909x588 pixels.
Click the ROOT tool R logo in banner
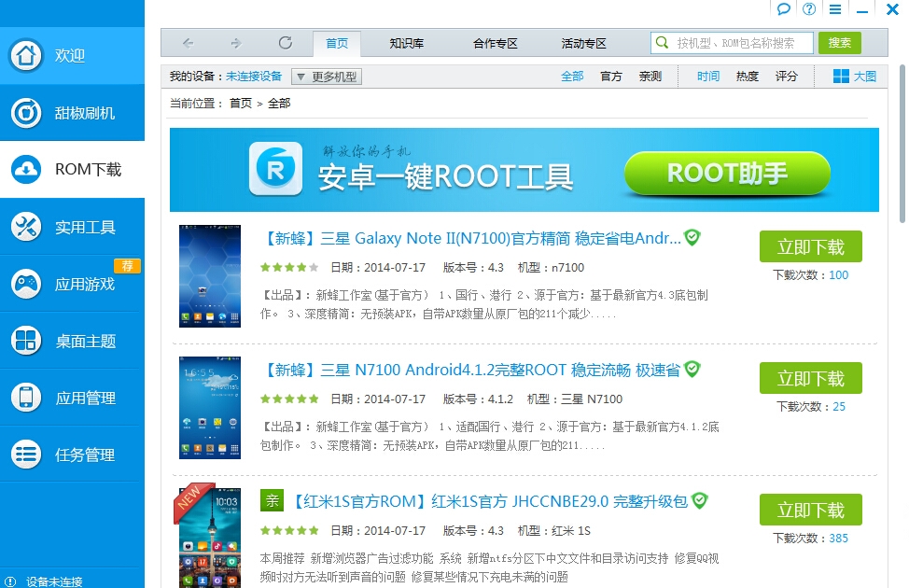point(275,169)
